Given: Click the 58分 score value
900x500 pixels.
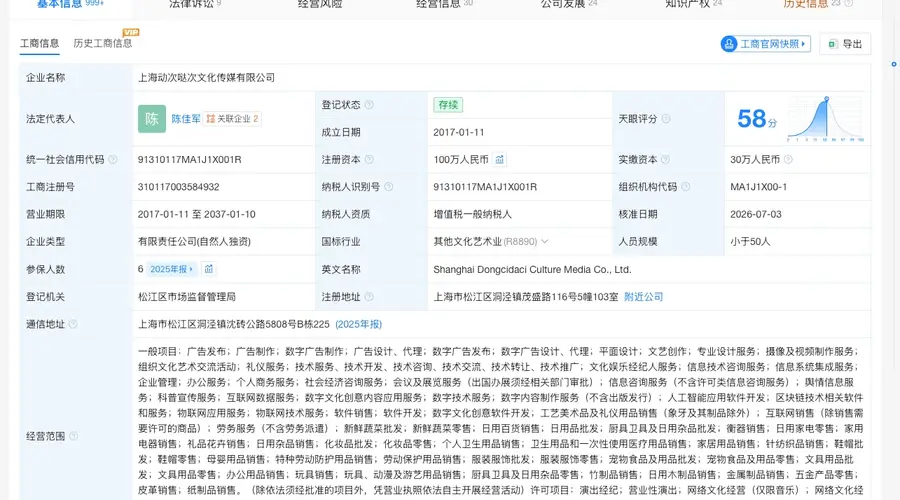Looking at the screenshot, I should [757, 119].
